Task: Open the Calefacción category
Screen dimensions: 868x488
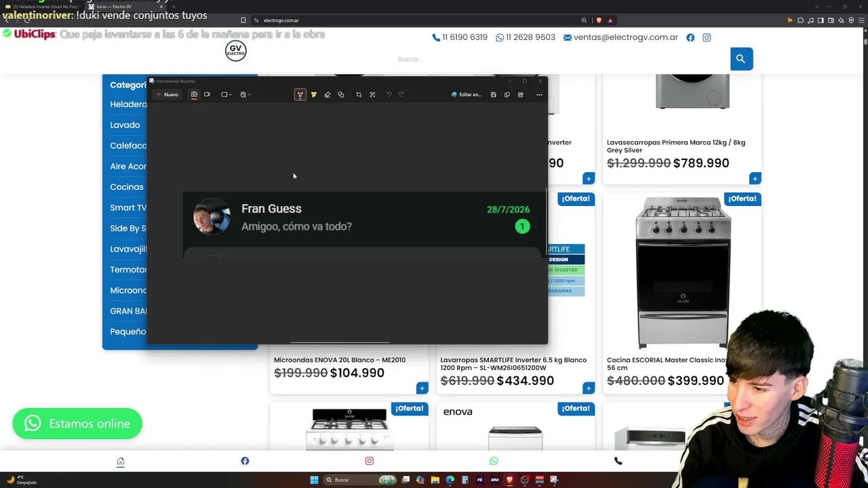Action: [x=128, y=146]
